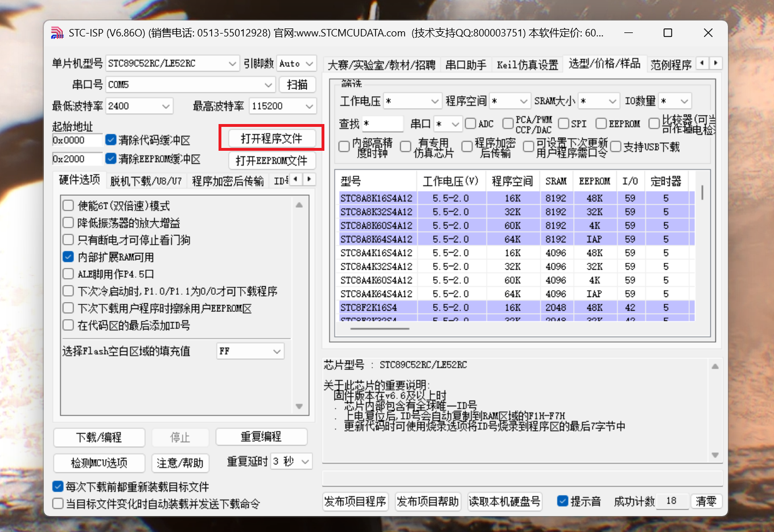Viewport: 774px width, 532px height.
Task: Switch to 大赛/实验室/教材/招聘 tab
Action: (x=381, y=65)
